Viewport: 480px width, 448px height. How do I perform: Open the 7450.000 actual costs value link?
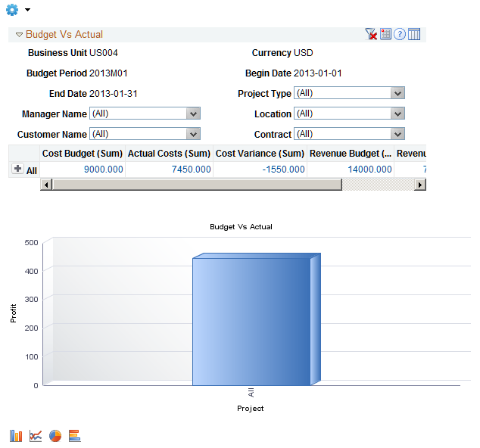191,170
